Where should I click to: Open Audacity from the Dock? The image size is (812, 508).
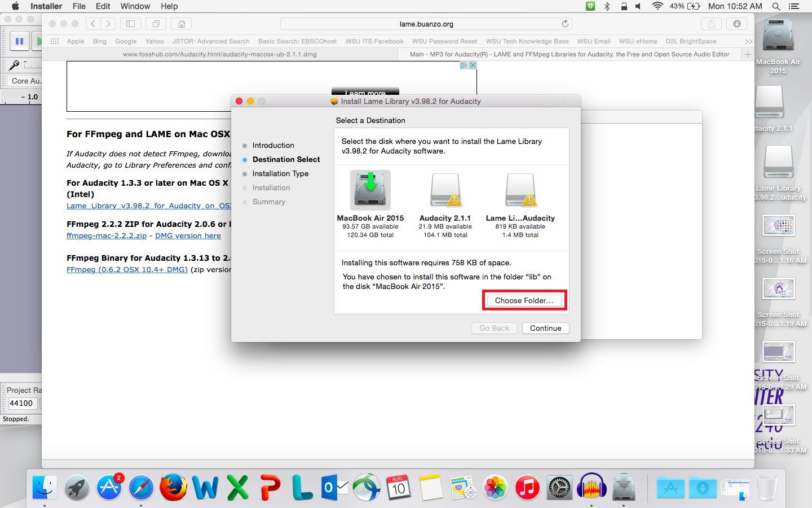592,487
